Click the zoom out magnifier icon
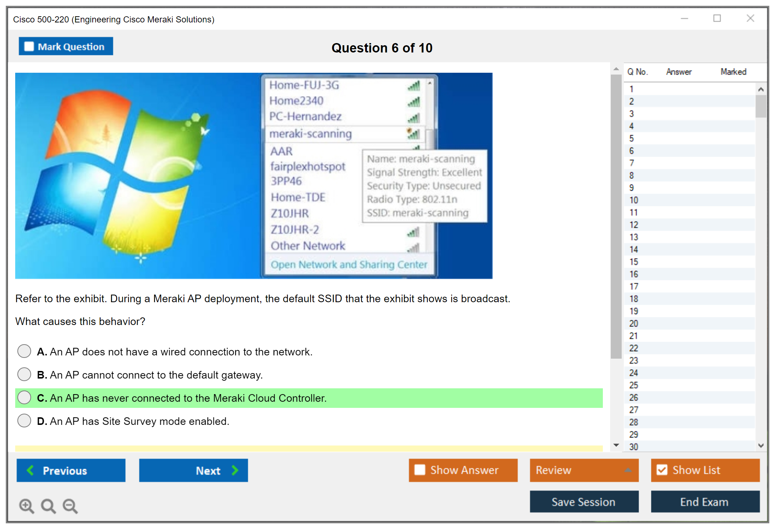Screen dimensions: 778x532 click(70, 506)
